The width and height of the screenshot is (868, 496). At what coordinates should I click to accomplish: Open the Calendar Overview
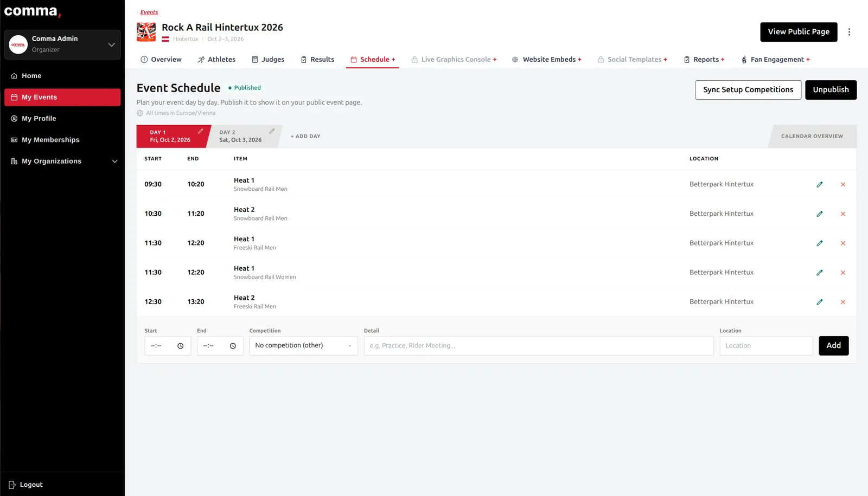(812, 137)
